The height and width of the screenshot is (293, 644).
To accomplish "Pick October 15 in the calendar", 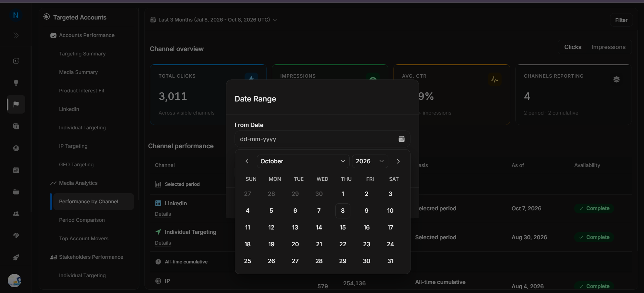I will click(x=343, y=227).
